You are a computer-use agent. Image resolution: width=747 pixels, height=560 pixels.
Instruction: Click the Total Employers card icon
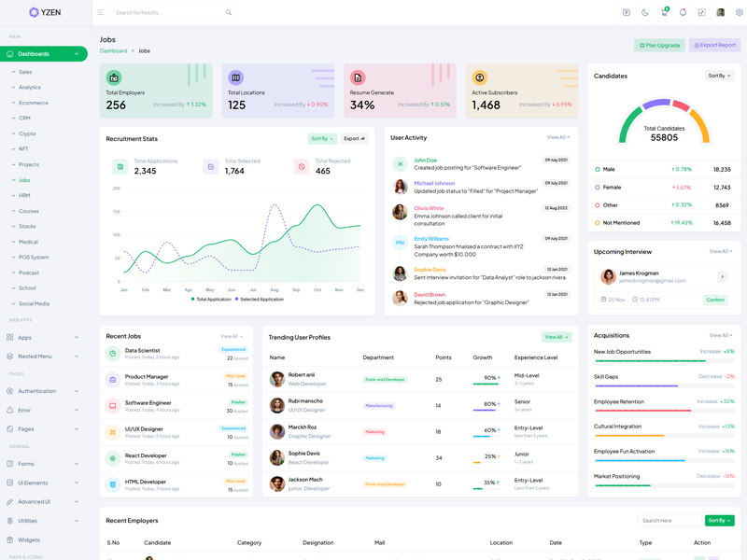(x=114, y=77)
